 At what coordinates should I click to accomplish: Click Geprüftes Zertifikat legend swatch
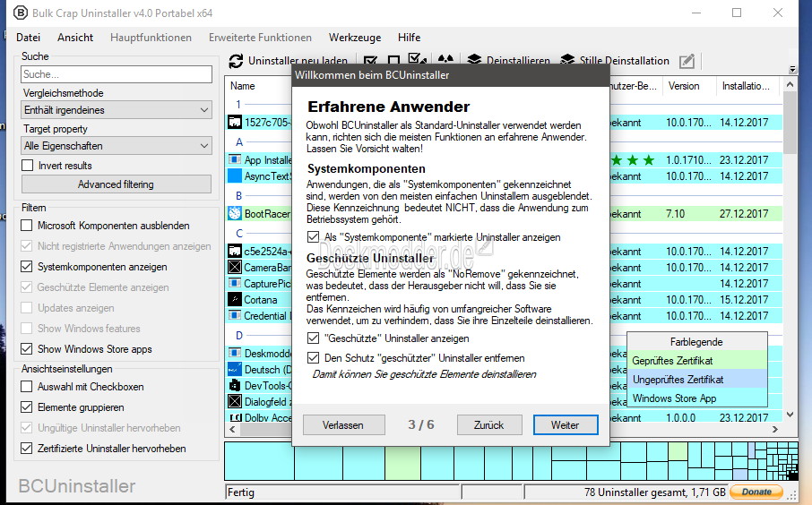(x=697, y=361)
